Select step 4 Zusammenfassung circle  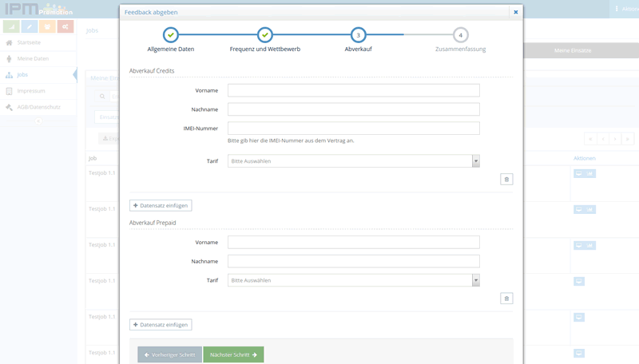click(x=460, y=35)
